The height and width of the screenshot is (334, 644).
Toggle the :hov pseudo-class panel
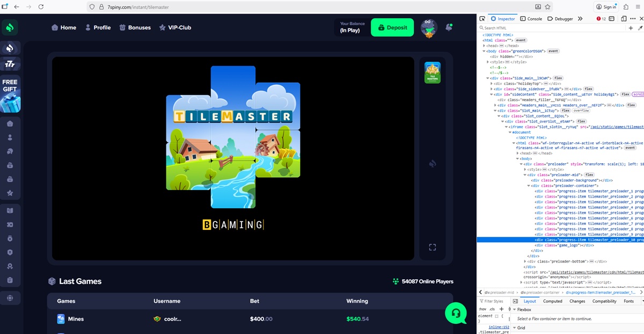click(x=482, y=309)
